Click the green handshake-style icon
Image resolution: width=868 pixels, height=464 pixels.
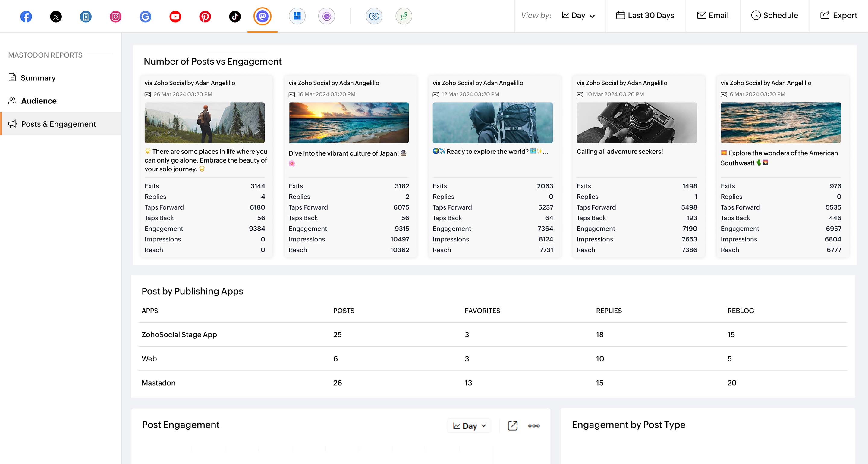404,16
